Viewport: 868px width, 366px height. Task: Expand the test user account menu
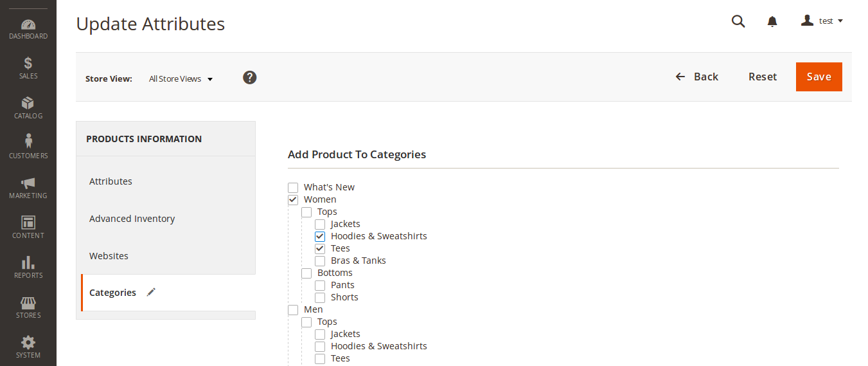[822, 21]
